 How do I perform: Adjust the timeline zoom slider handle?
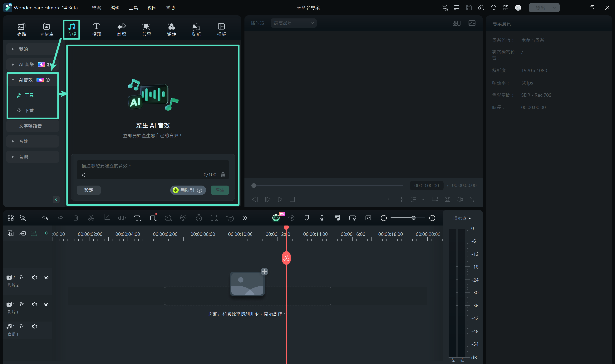tap(414, 218)
